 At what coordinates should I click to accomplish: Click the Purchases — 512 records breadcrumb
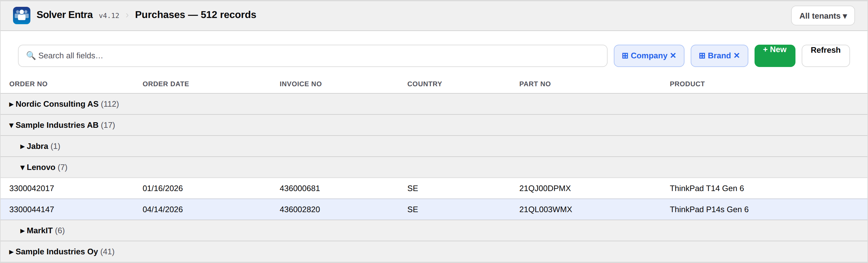[195, 15]
